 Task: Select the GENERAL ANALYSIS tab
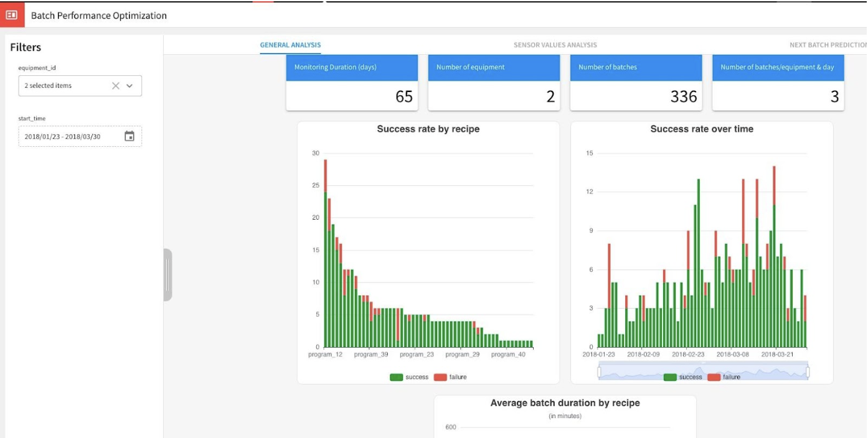[x=290, y=44]
